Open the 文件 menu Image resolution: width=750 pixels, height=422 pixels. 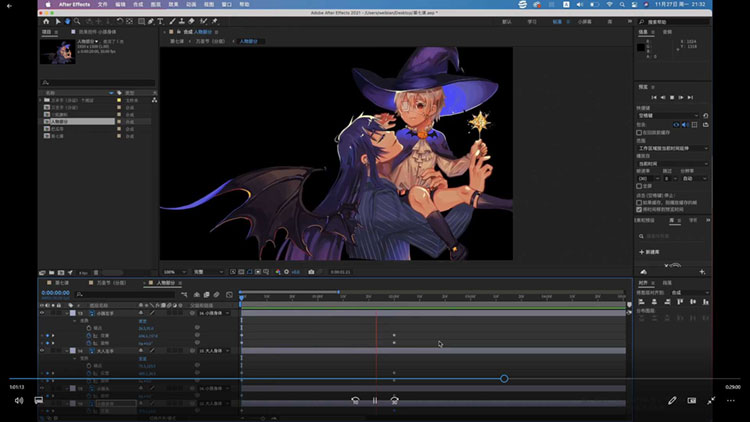click(102, 5)
